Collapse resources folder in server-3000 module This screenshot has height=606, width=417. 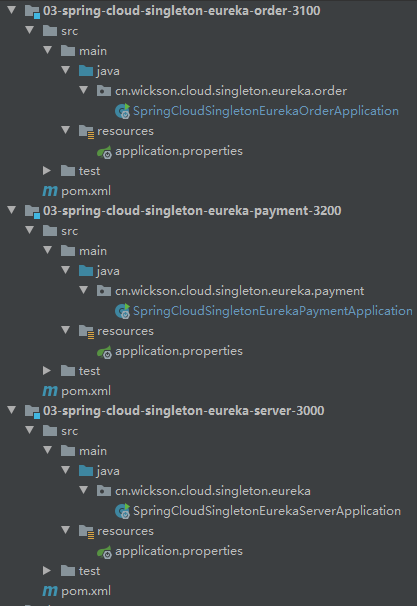tap(66, 530)
